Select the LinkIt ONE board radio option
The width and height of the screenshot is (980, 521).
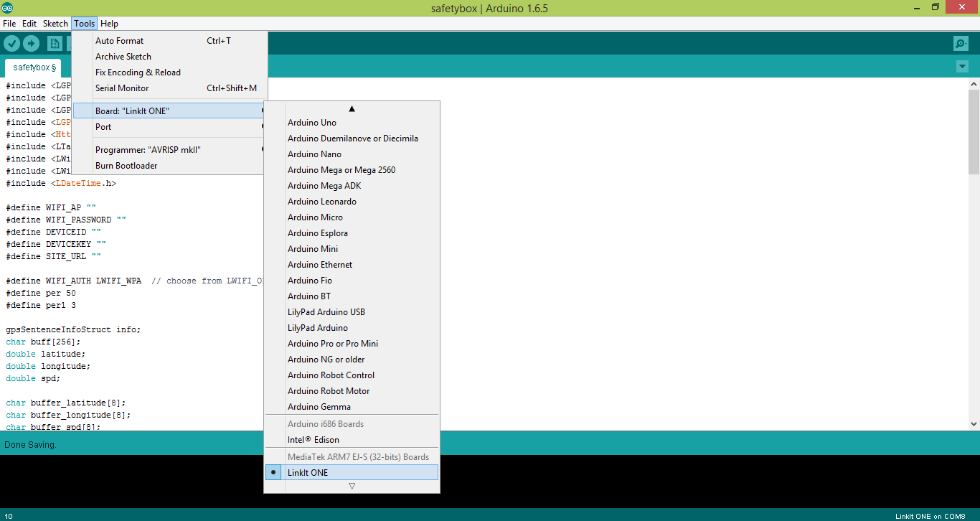(x=352, y=472)
